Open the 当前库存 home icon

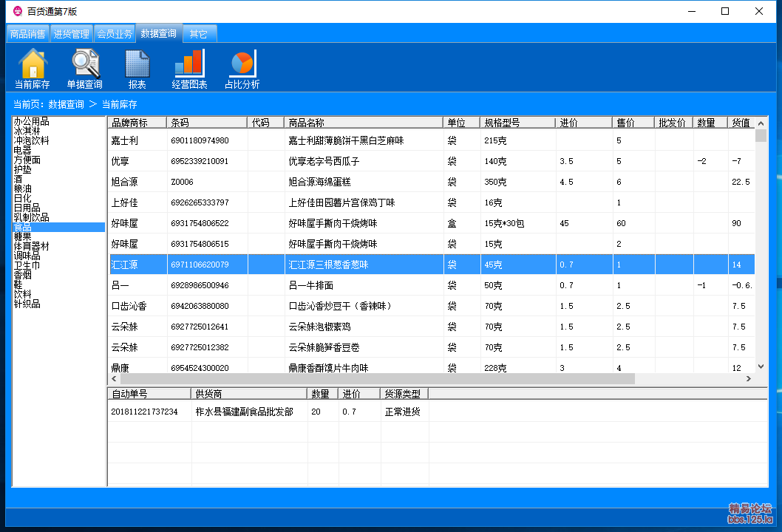[33, 69]
